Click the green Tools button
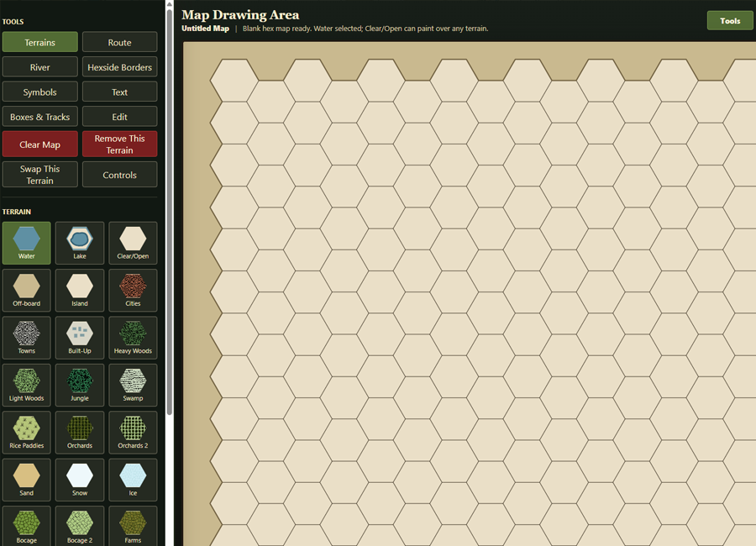The width and height of the screenshot is (756, 546). 730,21
